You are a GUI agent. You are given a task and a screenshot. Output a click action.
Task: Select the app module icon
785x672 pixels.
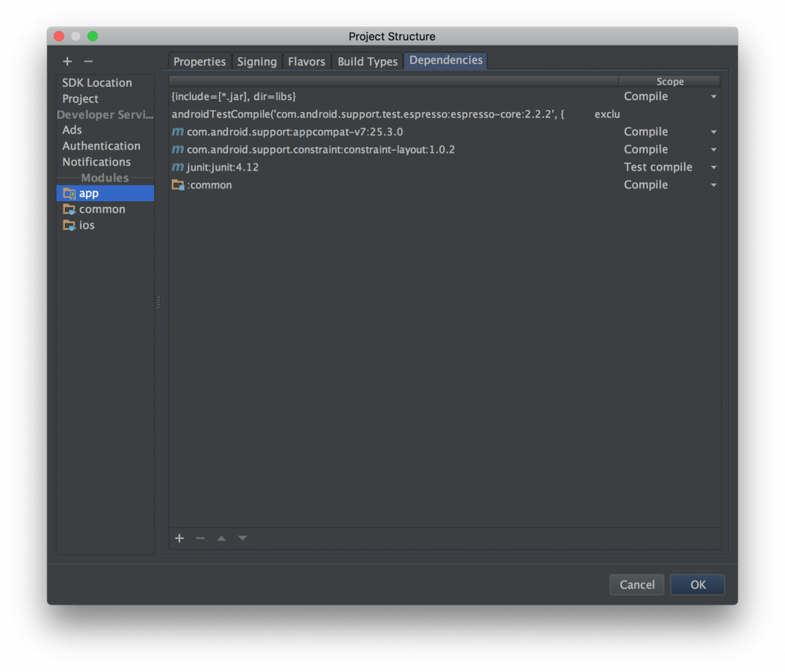point(69,193)
